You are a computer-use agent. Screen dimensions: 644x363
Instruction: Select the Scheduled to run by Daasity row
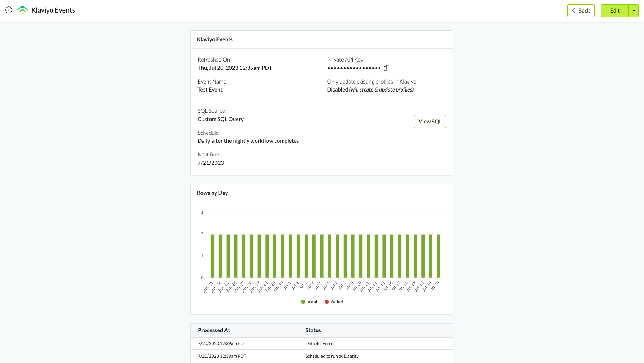332,356
